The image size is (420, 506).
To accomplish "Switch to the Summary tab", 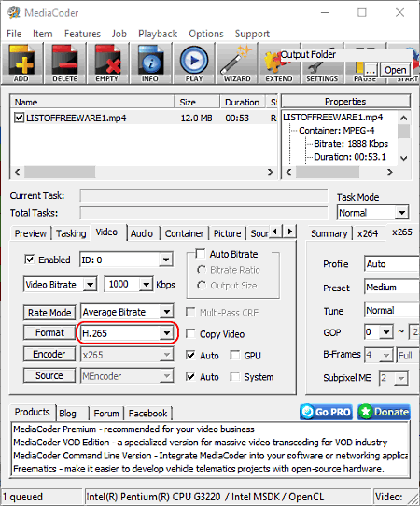I will tap(329, 233).
